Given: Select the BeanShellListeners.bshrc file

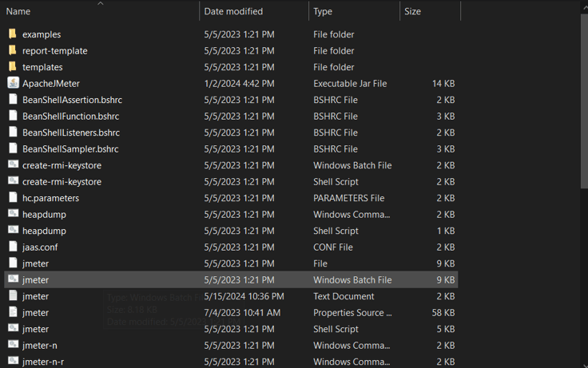Looking at the screenshot, I should click(x=71, y=133).
